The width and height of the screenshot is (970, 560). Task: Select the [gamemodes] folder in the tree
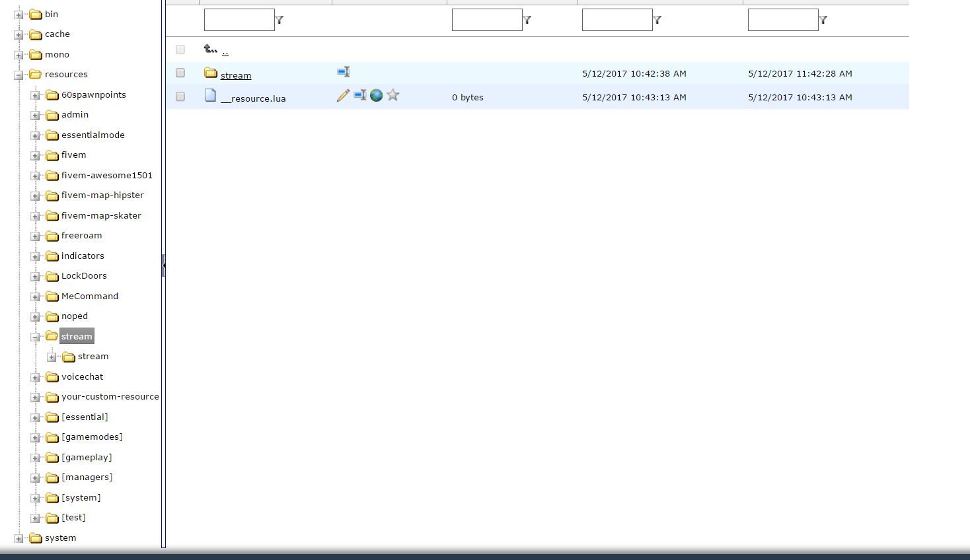click(91, 437)
